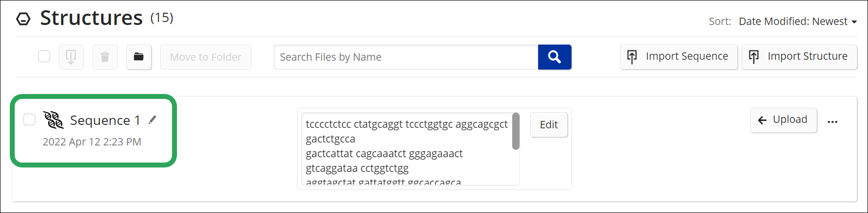Click the Search Files by Name field
868x213 pixels.
pyautogui.click(x=405, y=57)
